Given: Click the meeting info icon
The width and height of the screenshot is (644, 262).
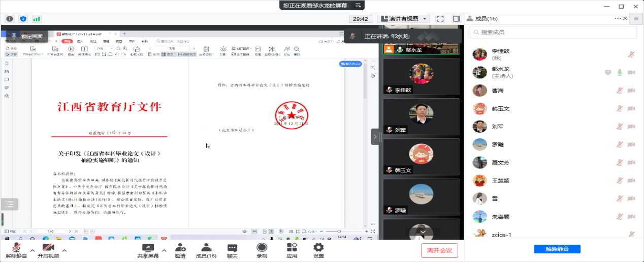Looking at the screenshot, I should (x=10, y=19).
